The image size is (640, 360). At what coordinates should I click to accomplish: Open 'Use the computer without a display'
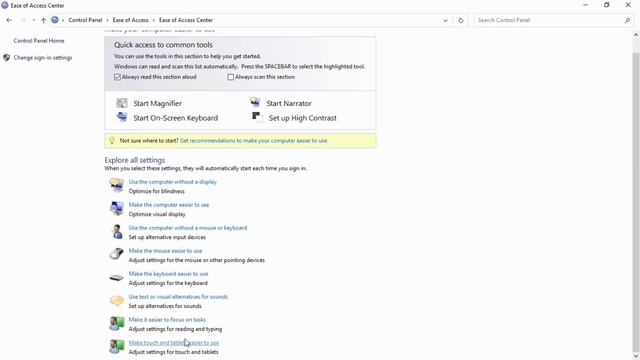point(173,182)
